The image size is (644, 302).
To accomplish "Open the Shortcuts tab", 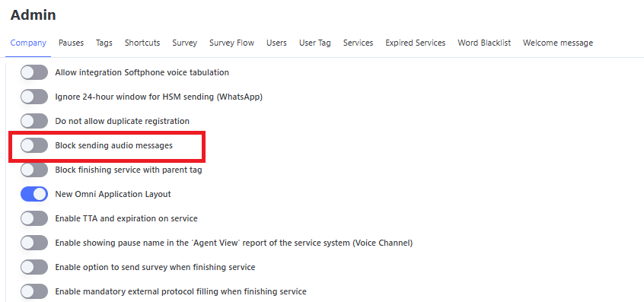I will coord(142,43).
